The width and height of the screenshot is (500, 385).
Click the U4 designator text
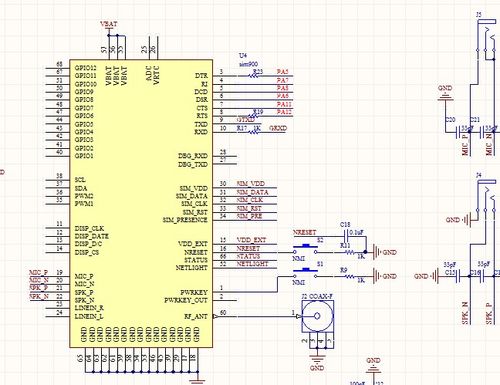243,55
